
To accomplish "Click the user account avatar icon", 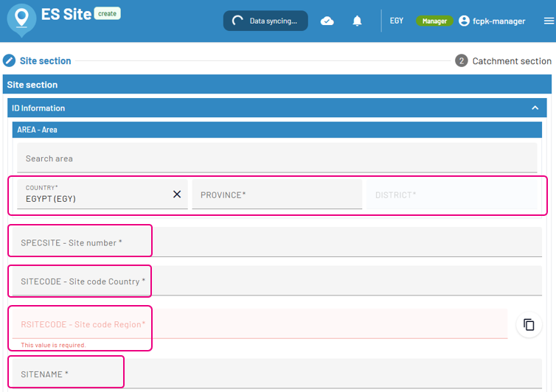I will [464, 21].
